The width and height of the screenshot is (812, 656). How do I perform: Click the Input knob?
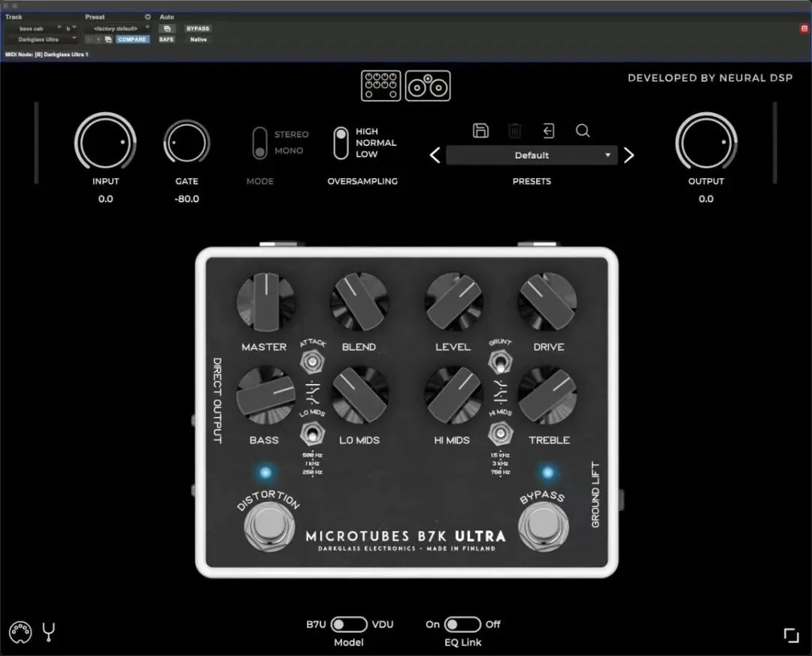coord(106,141)
